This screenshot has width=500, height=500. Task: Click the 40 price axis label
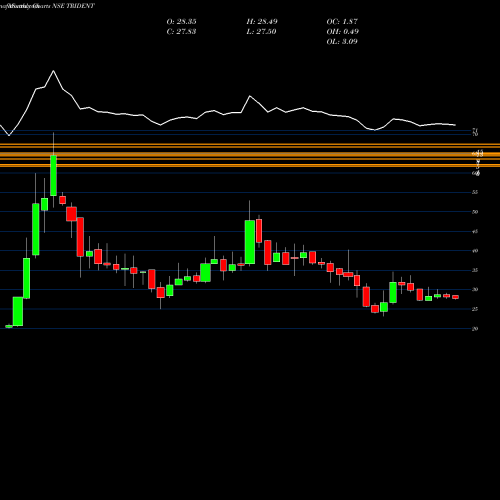tap(475, 251)
